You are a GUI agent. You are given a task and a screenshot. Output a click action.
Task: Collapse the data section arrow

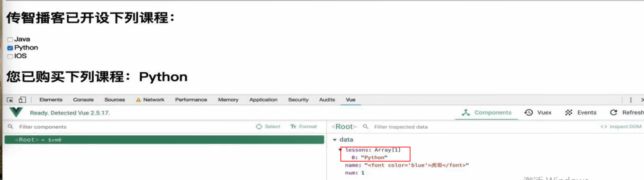click(x=334, y=140)
